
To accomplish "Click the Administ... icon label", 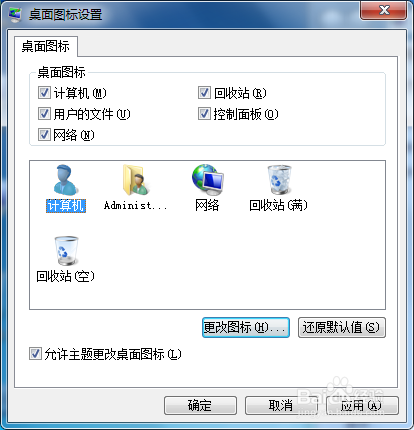I will 135,205.
